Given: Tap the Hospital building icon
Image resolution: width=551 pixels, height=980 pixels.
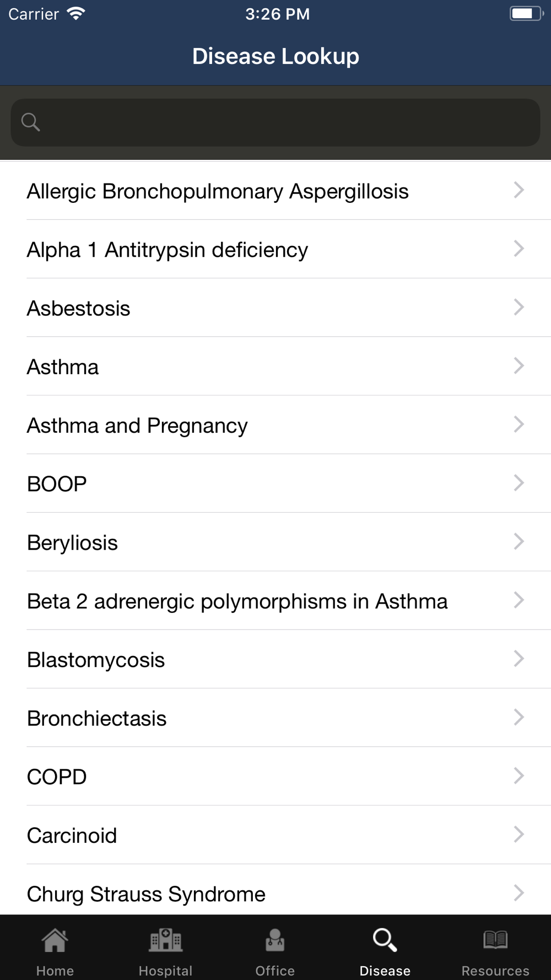Looking at the screenshot, I should click(165, 940).
